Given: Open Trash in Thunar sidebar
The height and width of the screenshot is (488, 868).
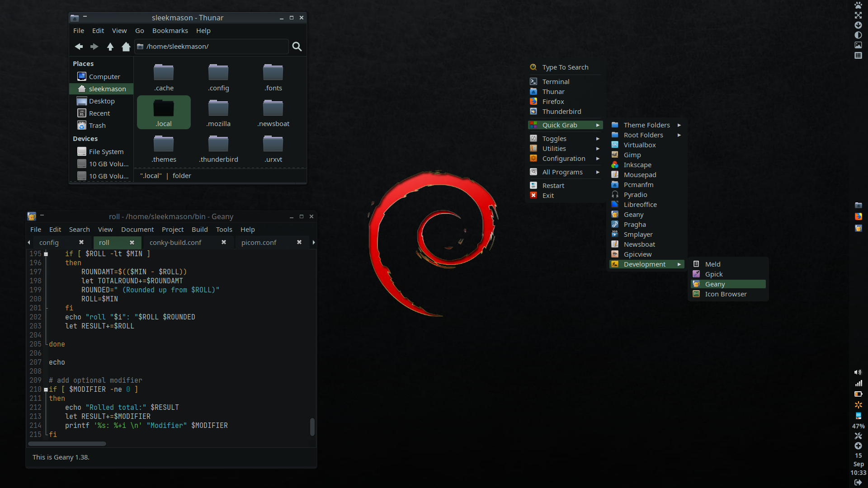Looking at the screenshot, I should click(101, 126).
